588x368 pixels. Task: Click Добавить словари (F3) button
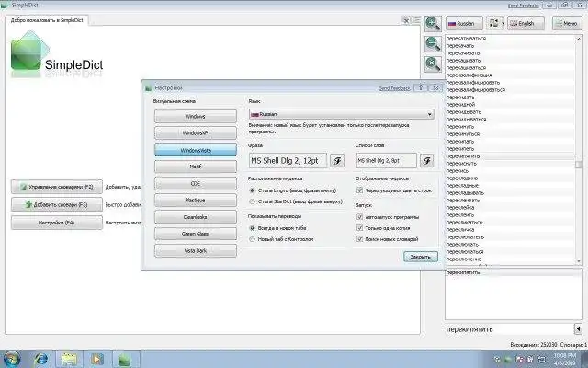(57, 204)
